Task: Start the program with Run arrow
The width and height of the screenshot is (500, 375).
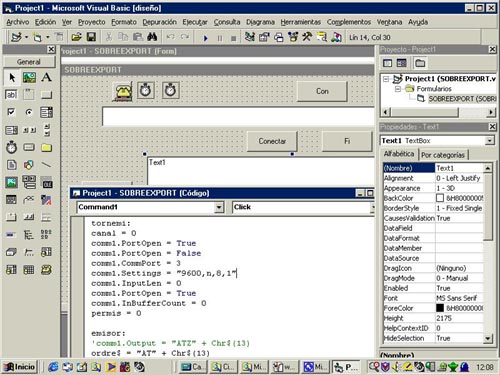Action: 205,38
